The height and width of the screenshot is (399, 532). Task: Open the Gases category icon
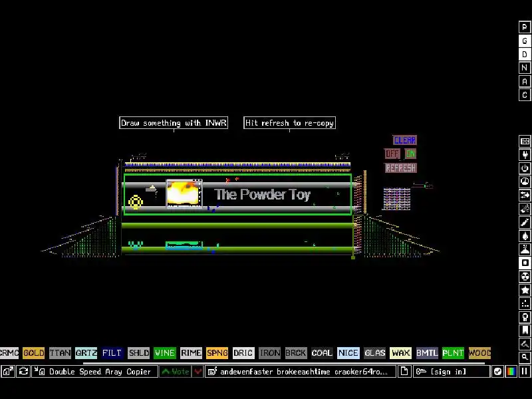click(525, 222)
